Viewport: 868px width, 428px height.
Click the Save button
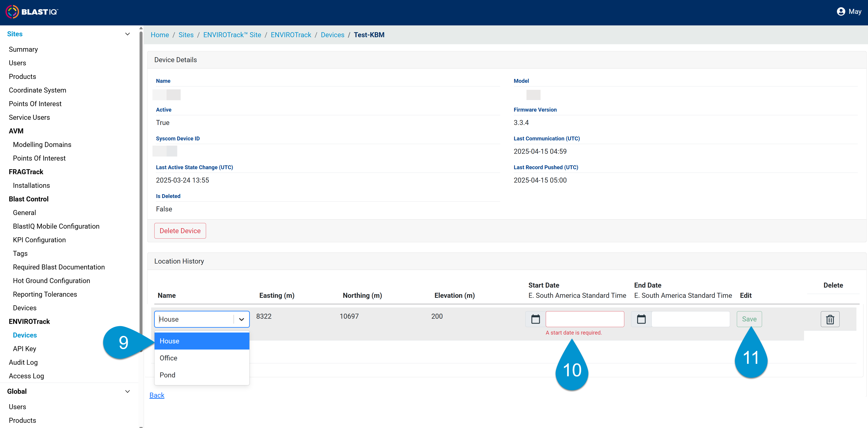click(749, 319)
